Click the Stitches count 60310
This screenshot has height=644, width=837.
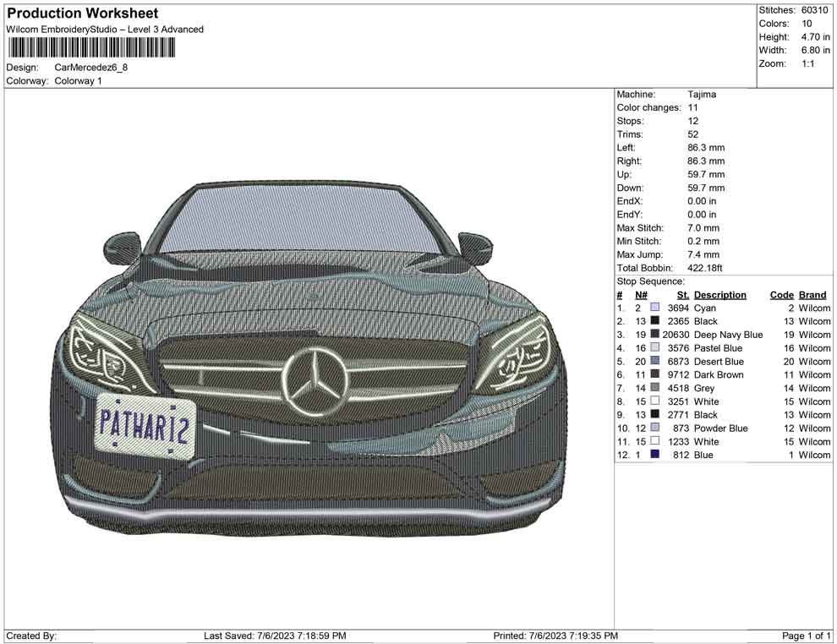click(x=814, y=10)
